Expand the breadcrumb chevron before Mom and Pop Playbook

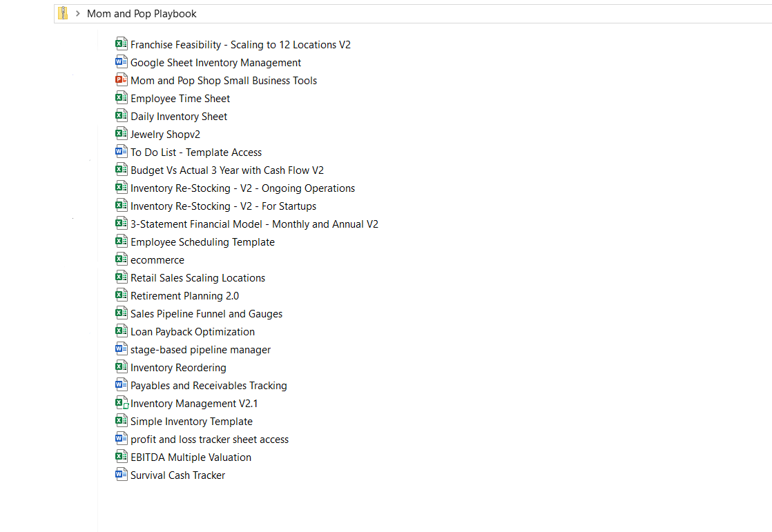(78, 14)
